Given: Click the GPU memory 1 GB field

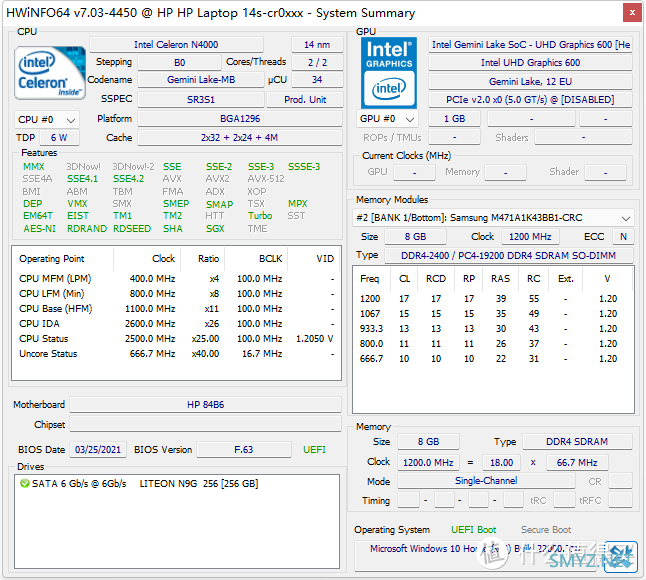Looking at the screenshot, I should coord(454,119).
